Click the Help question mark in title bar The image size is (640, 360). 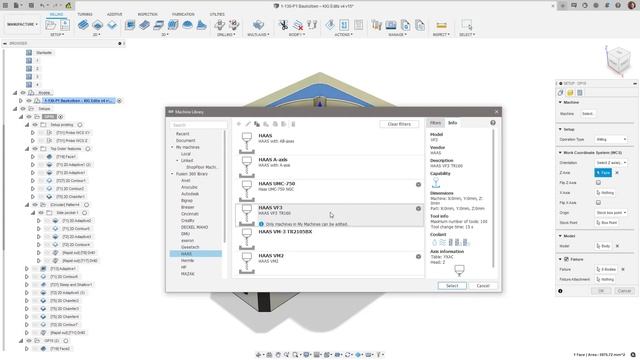point(618,5)
